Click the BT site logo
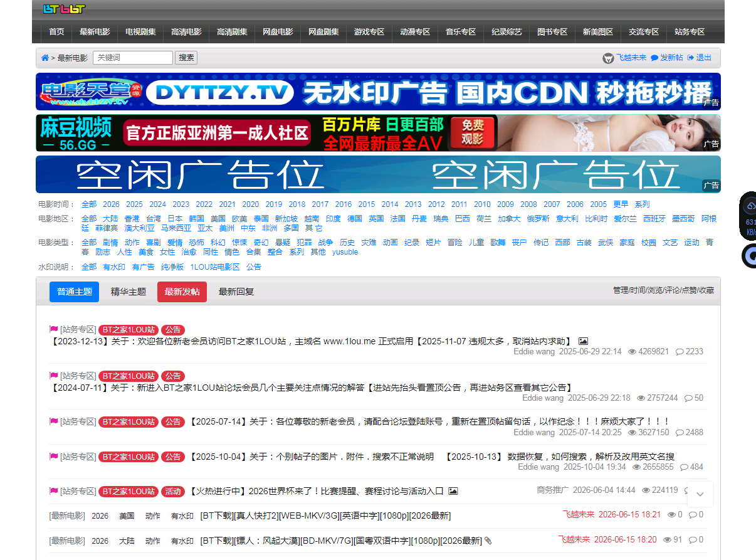 tap(64, 9)
